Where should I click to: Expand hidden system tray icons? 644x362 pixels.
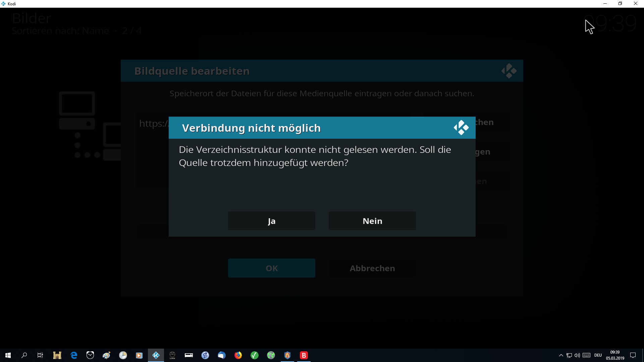click(x=561, y=355)
